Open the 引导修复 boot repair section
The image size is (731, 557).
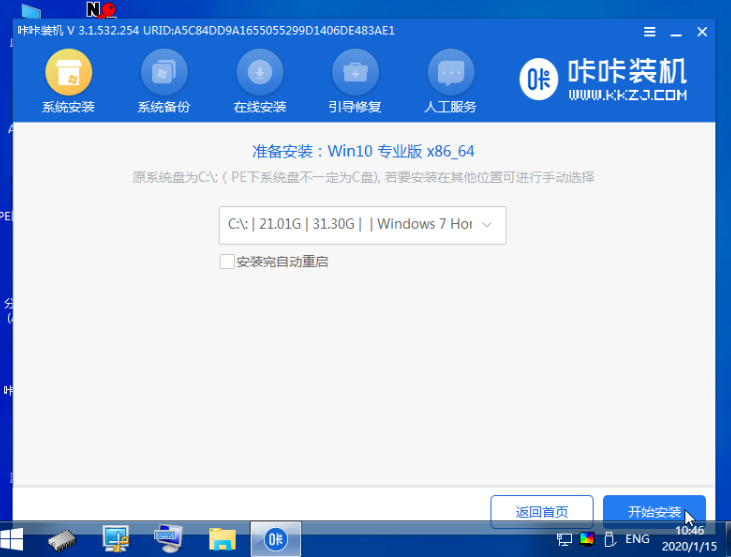click(x=355, y=82)
